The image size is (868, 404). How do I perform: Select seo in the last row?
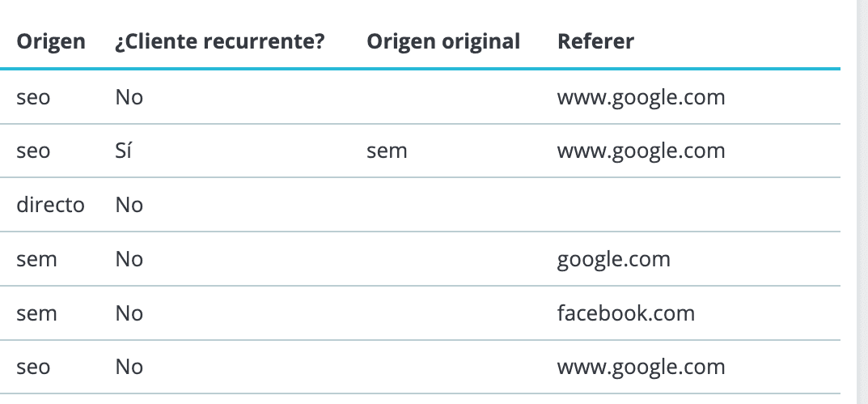point(33,368)
